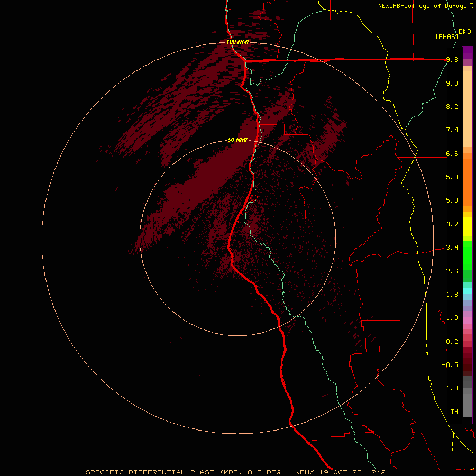Click the bright green colorbar segment
The height and width of the screenshot is (476, 476).
(x=467, y=255)
